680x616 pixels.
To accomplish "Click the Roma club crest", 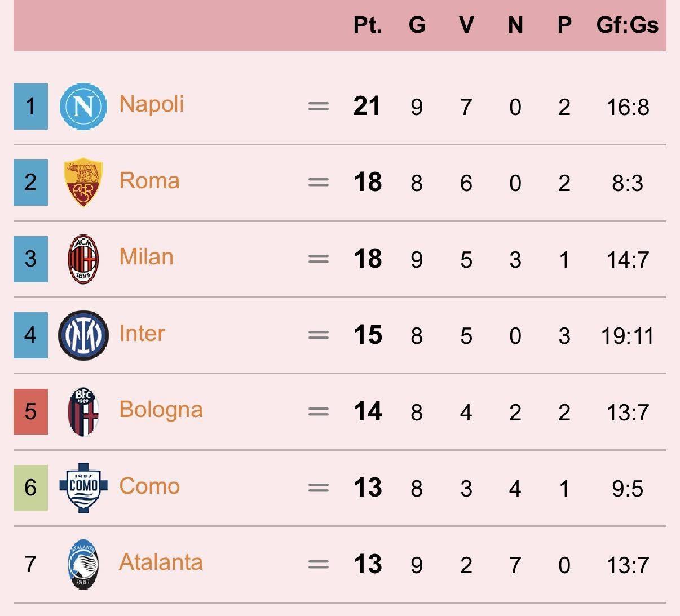I will tap(83, 182).
